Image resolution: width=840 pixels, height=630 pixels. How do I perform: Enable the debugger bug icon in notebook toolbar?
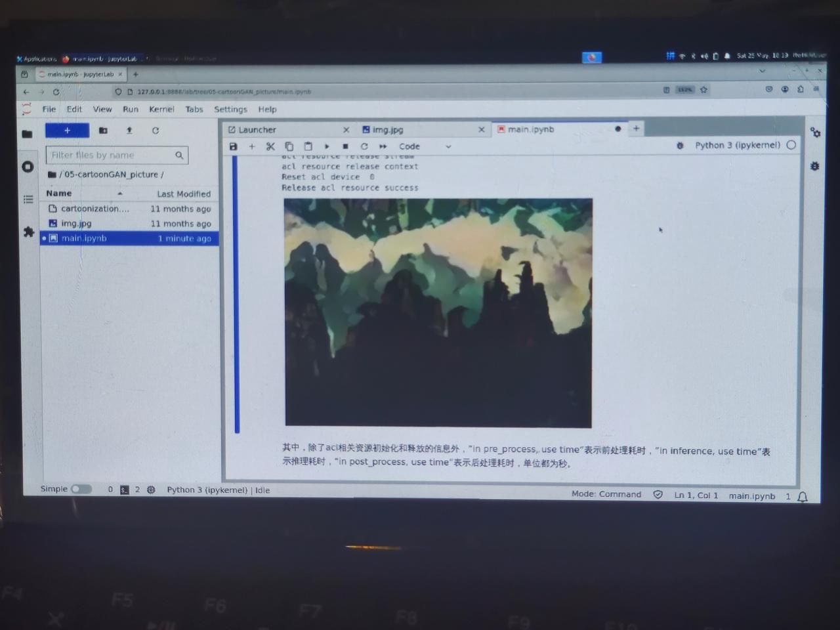point(680,146)
